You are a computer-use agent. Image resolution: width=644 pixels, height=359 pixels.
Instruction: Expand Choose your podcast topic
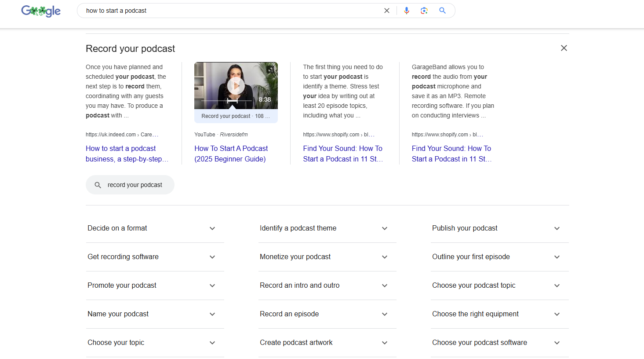(x=500, y=286)
